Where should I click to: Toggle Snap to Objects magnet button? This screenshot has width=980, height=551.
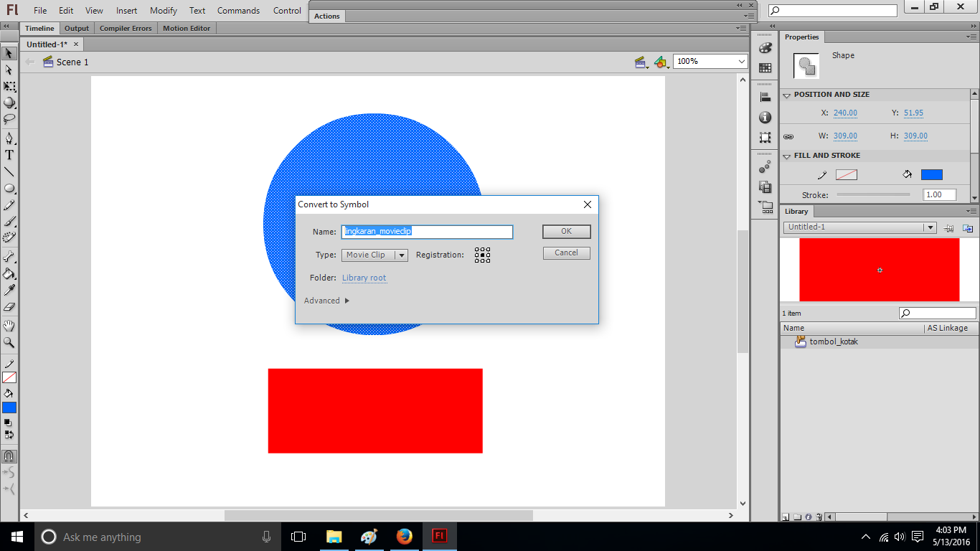9,456
